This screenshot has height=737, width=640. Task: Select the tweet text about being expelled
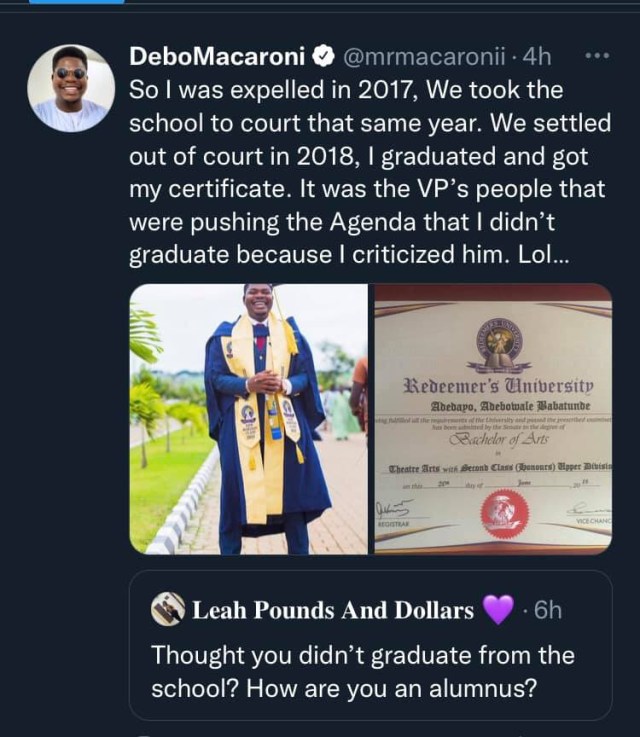[x=370, y=172]
